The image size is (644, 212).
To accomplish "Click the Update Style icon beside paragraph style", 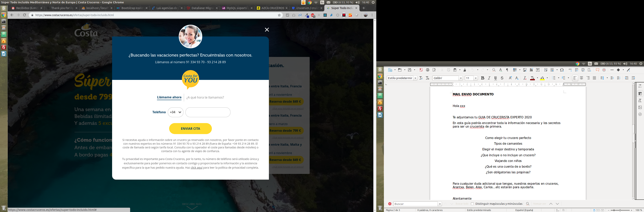I will (421, 78).
